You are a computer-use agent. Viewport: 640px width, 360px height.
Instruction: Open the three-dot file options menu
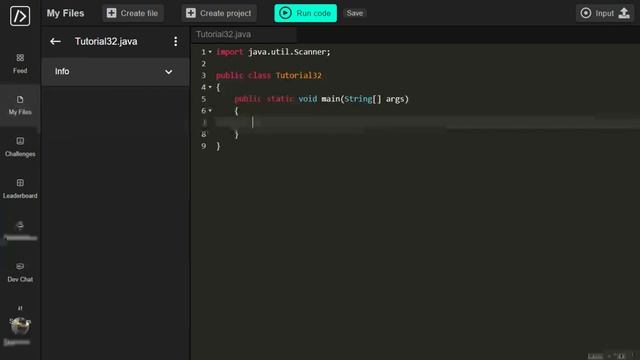click(x=176, y=41)
